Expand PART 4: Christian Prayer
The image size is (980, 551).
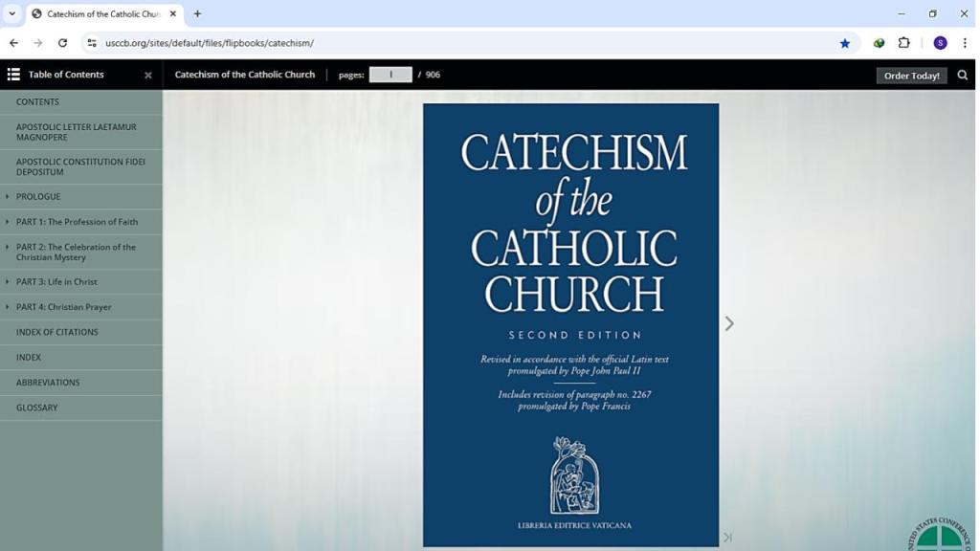[x=8, y=307]
